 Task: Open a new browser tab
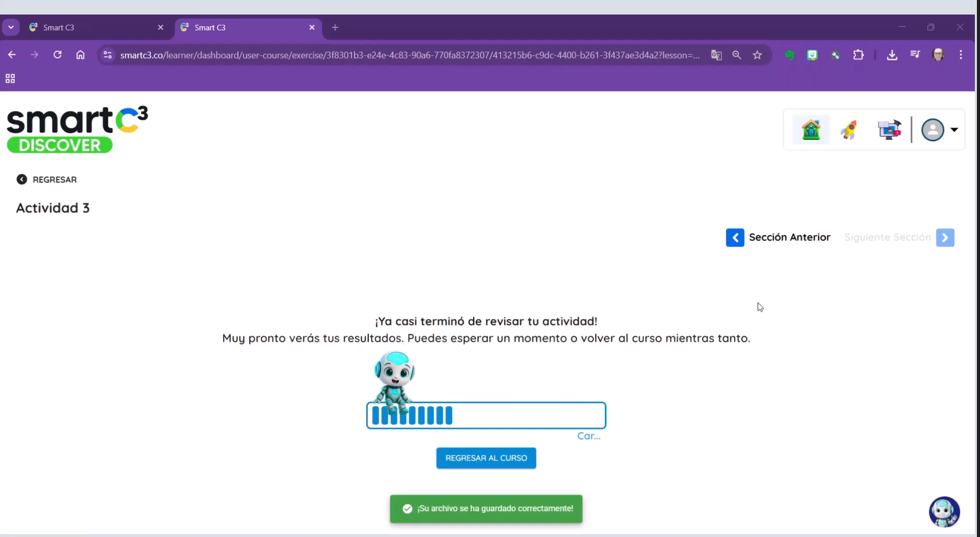click(335, 27)
